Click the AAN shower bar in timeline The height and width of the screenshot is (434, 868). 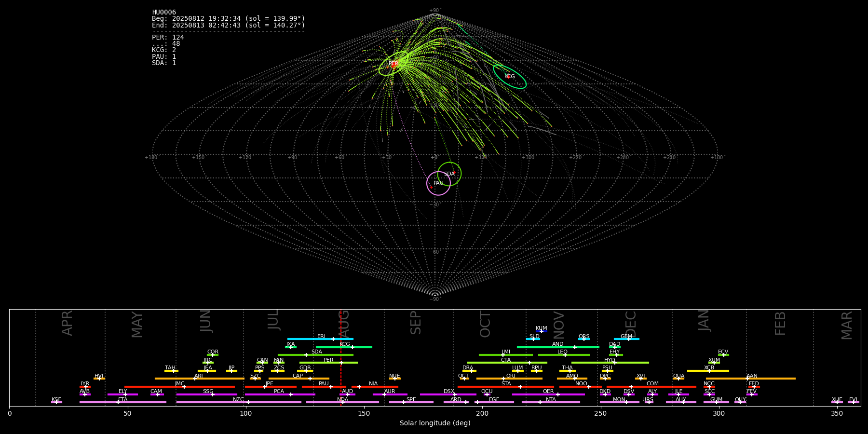tap(751, 379)
